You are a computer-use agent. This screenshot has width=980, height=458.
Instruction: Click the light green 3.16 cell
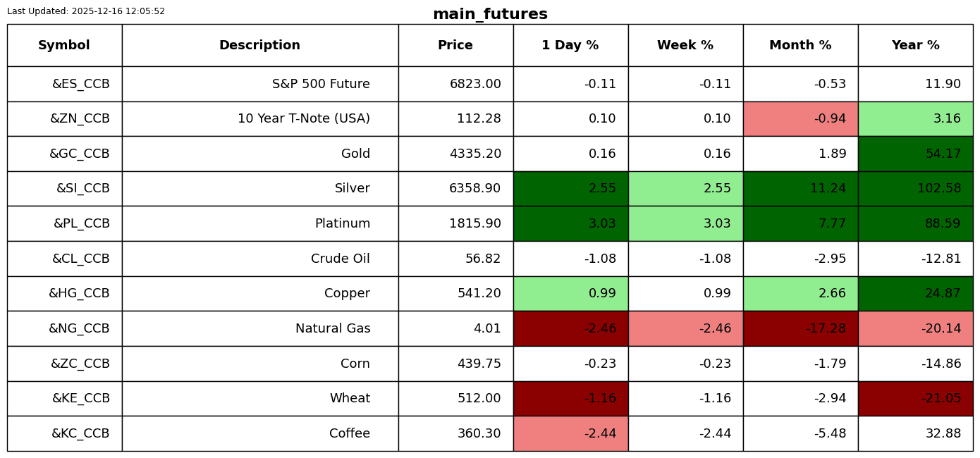click(915, 118)
